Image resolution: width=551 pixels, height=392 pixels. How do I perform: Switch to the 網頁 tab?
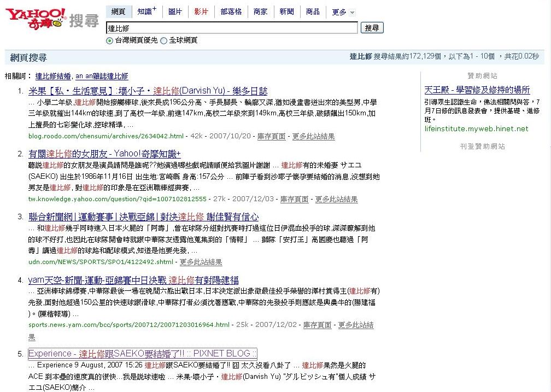(119, 11)
